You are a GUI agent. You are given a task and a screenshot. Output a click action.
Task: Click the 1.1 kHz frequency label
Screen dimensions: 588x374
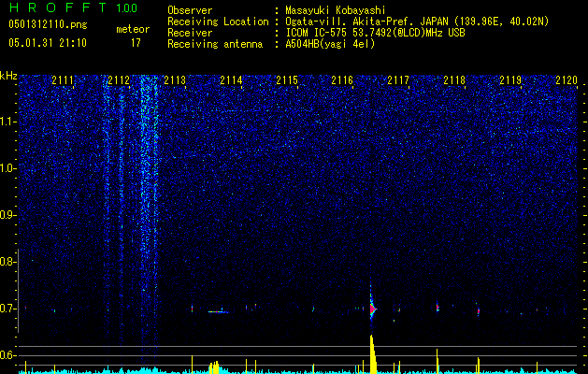pos(7,122)
